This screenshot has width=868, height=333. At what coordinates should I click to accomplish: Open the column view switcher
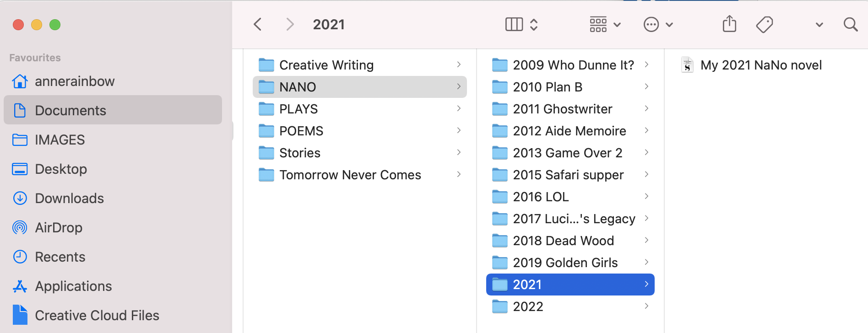521,24
